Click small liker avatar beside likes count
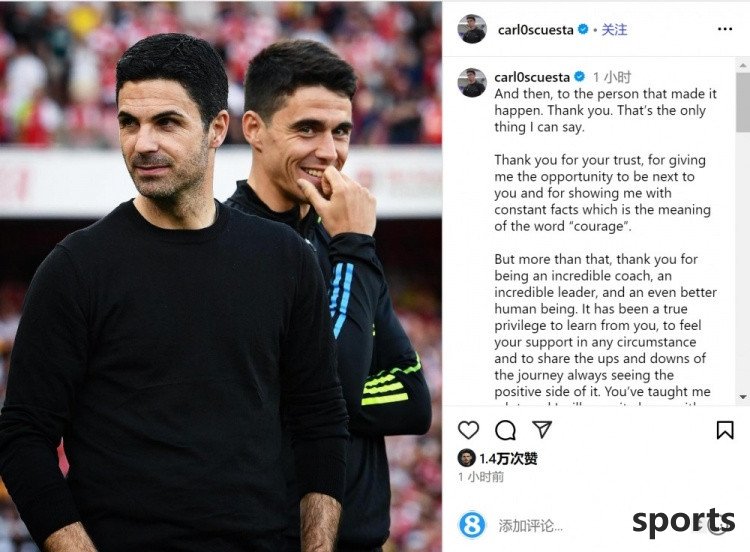The image size is (750, 552). click(466, 458)
